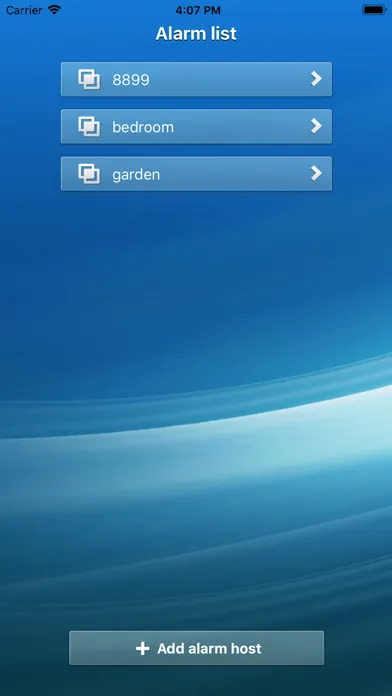
Task: Click the overlapping-squares icon beside bedroom
Action: pos(89,127)
